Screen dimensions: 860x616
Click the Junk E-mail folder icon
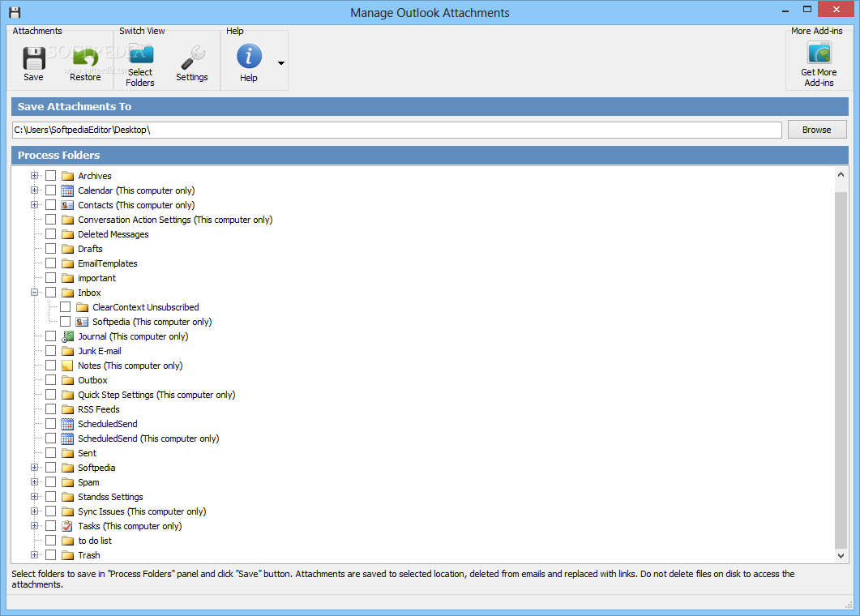pyautogui.click(x=67, y=351)
